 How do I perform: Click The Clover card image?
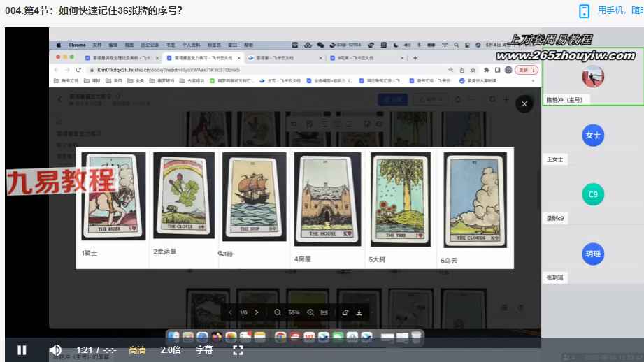184,196
